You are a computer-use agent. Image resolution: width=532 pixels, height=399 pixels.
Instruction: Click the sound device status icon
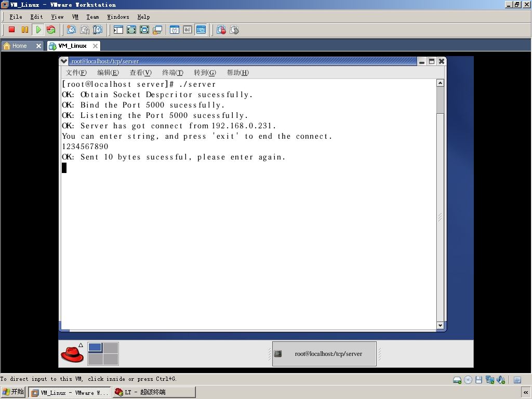point(501,380)
